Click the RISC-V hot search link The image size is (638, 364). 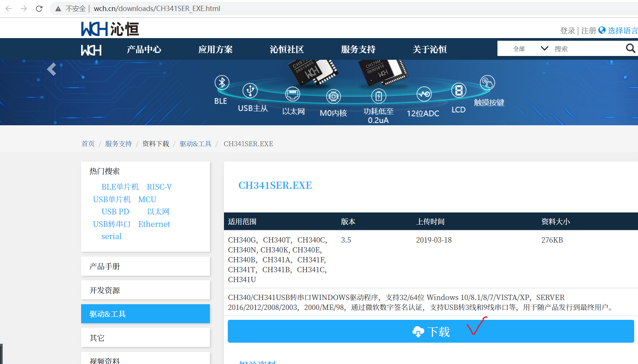159,187
